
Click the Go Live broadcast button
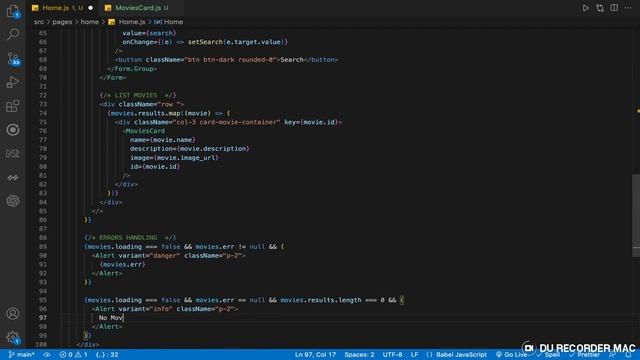(x=511, y=355)
